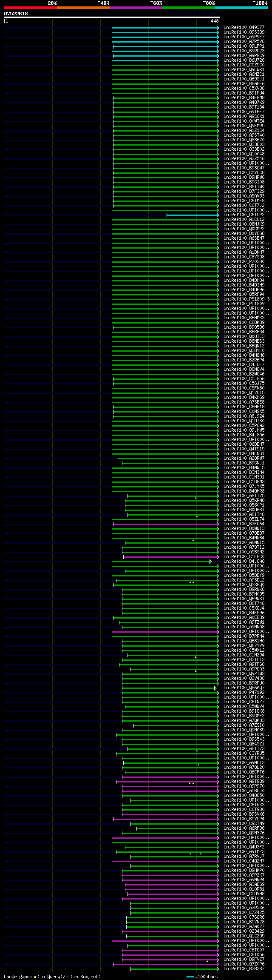
Task: Select the UniRef100_B4J8A8 label
Action: pos(244,562)
